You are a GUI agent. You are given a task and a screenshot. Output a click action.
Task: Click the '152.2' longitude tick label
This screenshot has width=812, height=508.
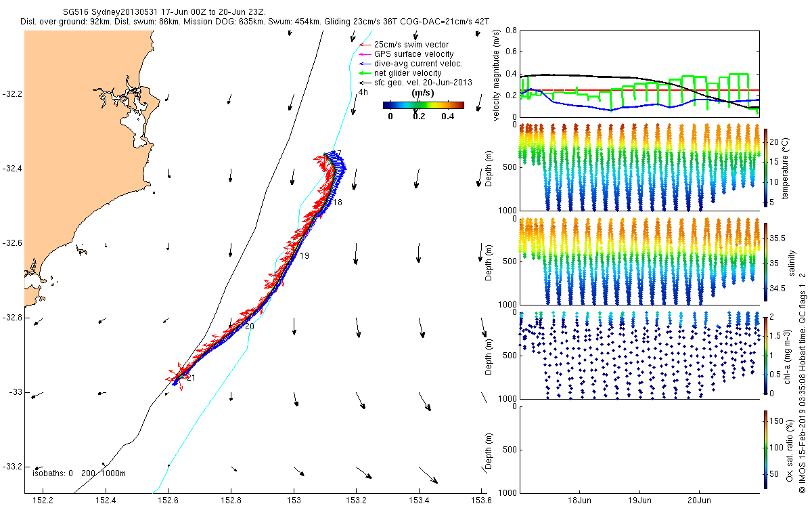[43, 501]
